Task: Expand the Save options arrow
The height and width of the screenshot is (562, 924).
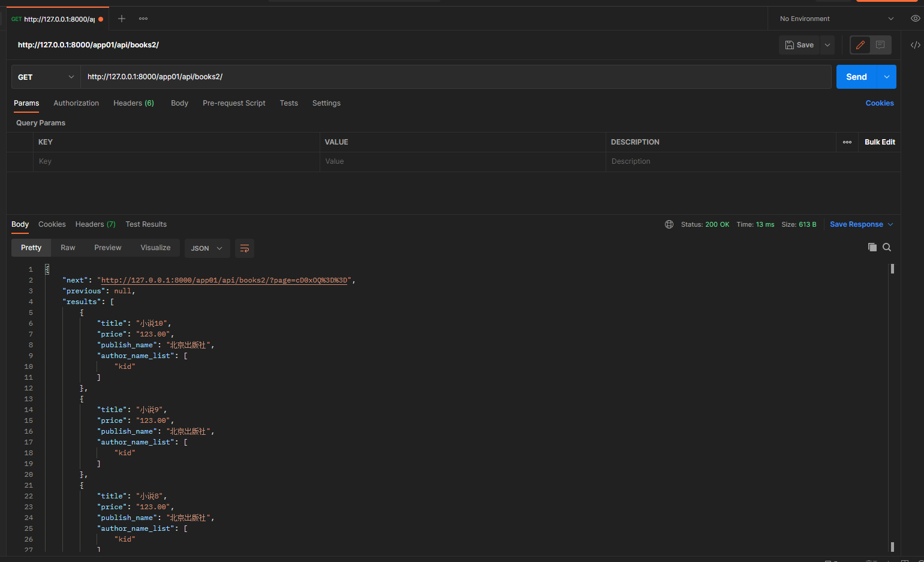Action: [827, 45]
